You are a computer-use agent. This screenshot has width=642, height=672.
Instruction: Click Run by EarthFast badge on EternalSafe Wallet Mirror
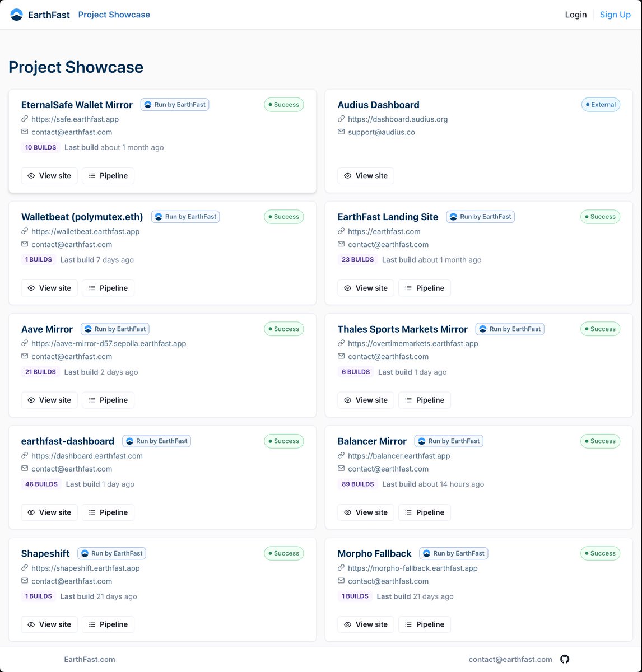[175, 105]
